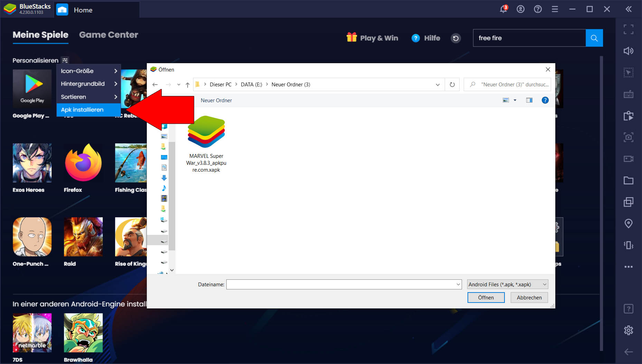Click the Dateiname input field
This screenshot has height=364, width=642.
(x=341, y=284)
